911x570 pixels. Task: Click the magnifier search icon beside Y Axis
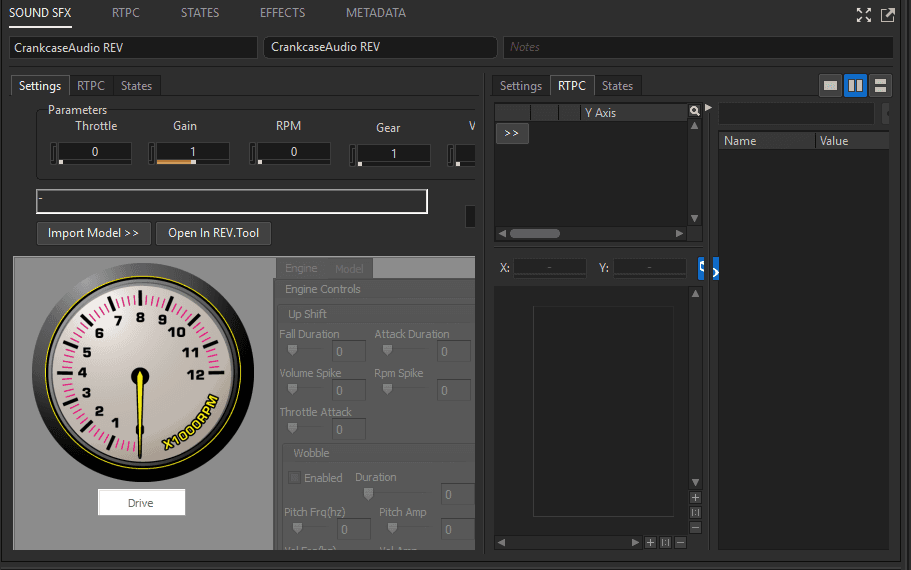(x=695, y=112)
